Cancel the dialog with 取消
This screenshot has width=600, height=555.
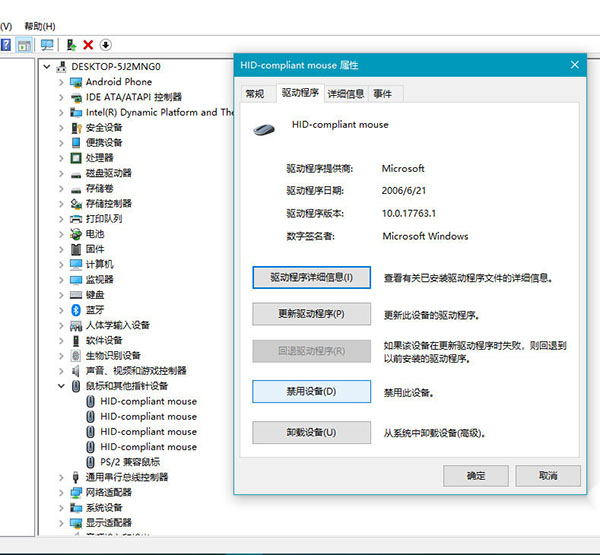click(x=548, y=476)
